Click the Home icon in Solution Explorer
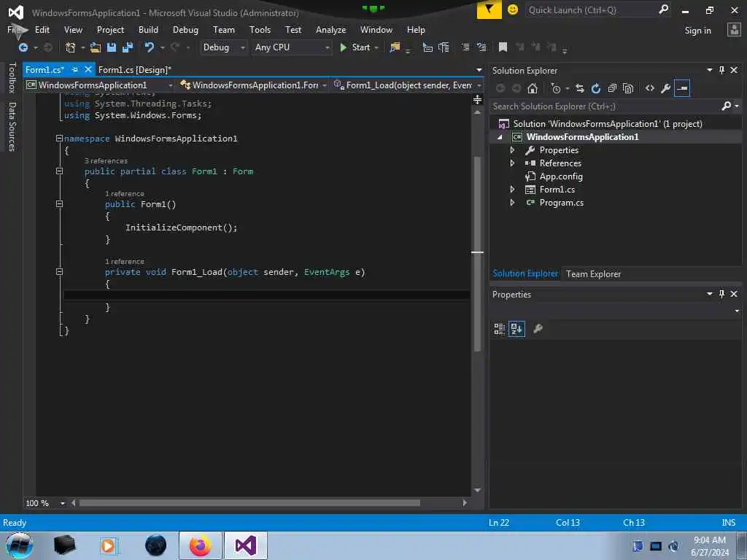The width and height of the screenshot is (747, 560). (533, 88)
